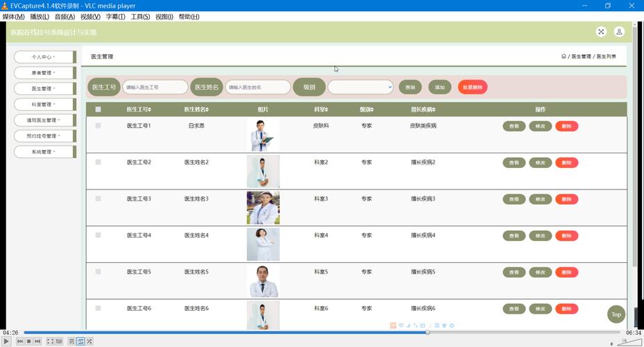Click the web page fullscreen expand icon
The image size is (644, 347).
point(601,32)
